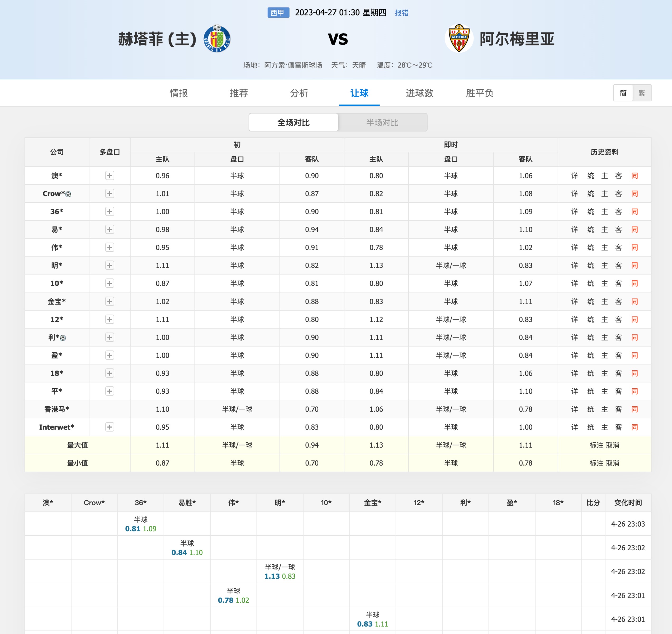Click the 36* odds change 0.81 1.09
Viewport: 672px width, 634px height.
coord(141,529)
